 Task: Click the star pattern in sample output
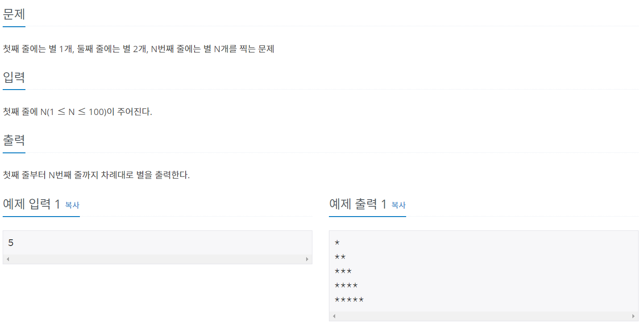coord(346,271)
